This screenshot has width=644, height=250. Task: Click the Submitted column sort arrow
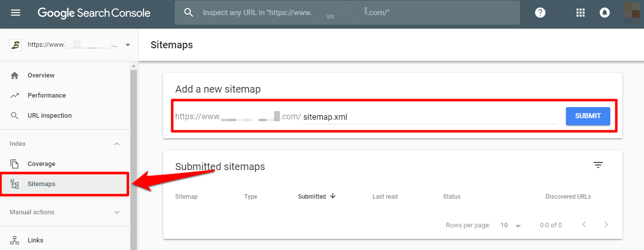tap(333, 196)
